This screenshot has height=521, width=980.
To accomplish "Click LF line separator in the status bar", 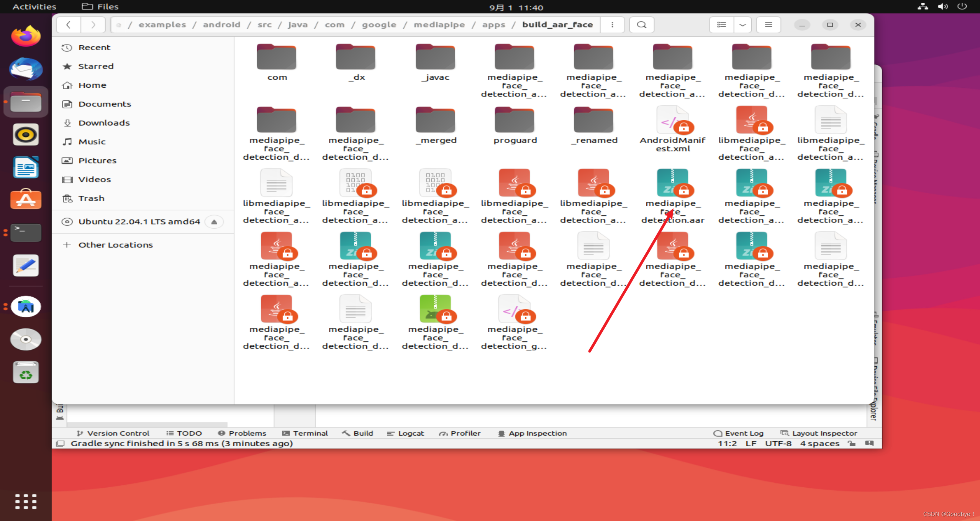I will pyautogui.click(x=751, y=444).
